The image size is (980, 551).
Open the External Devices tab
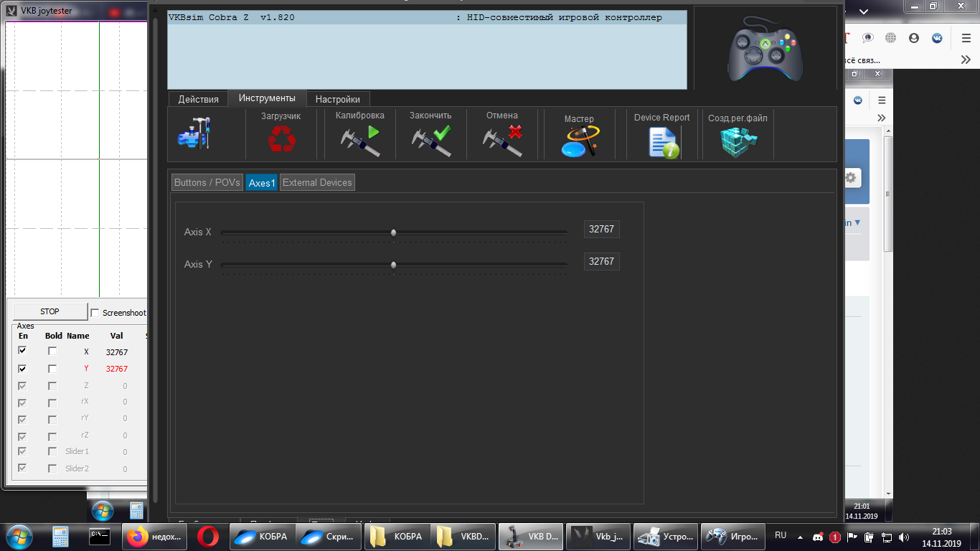[317, 182]
